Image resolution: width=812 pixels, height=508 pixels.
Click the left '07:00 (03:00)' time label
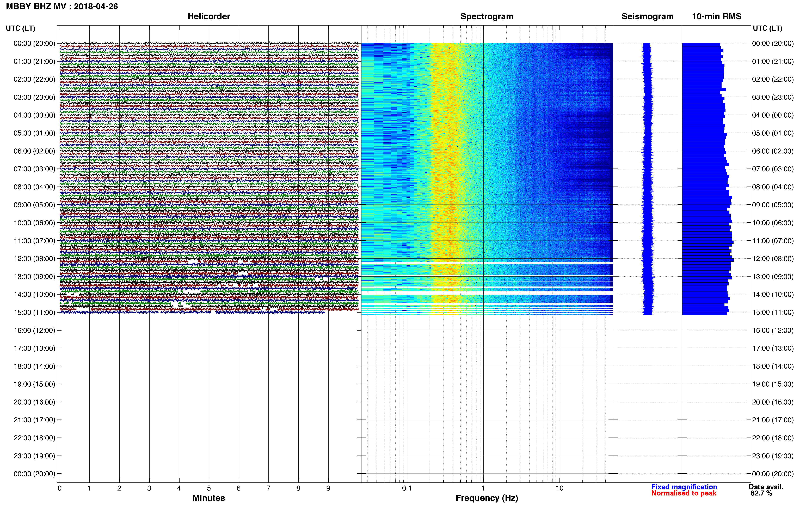[34, 169]
